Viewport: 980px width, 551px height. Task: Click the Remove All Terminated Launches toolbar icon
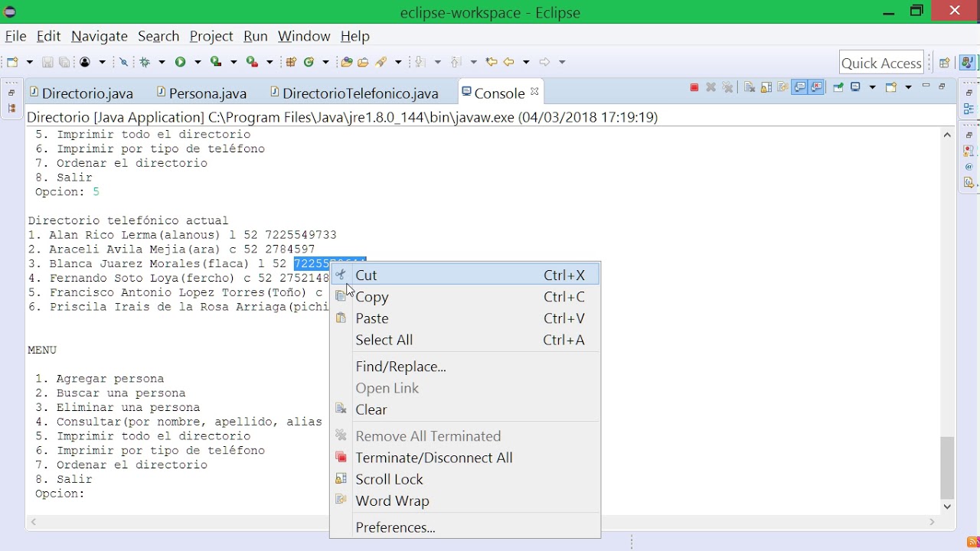(x=727, y=87)
